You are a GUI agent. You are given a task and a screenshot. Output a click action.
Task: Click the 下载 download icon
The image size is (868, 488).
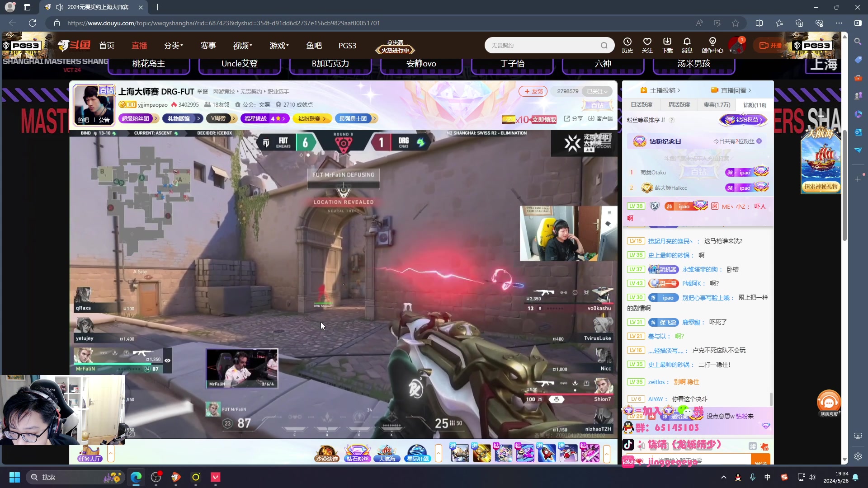pos(667,45)
